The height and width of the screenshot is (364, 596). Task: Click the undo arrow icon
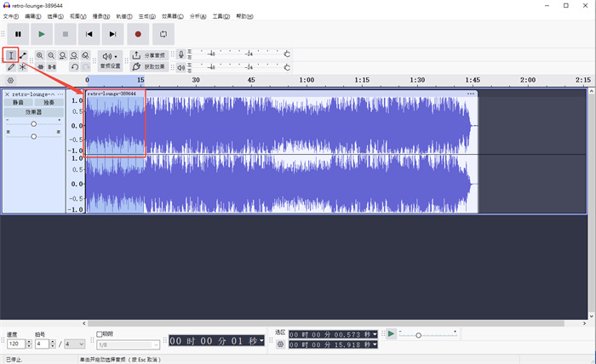click(74, 66)
